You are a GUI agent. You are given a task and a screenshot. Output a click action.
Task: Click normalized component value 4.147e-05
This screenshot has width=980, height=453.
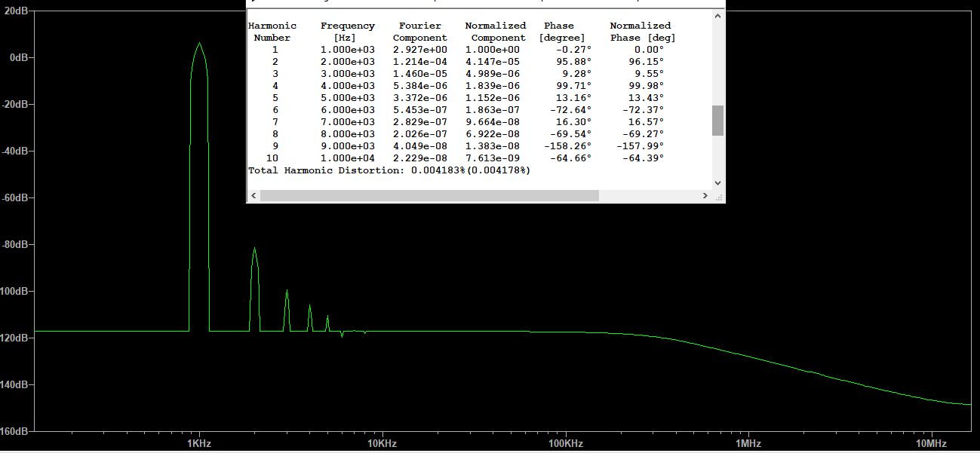coord(493,62)
